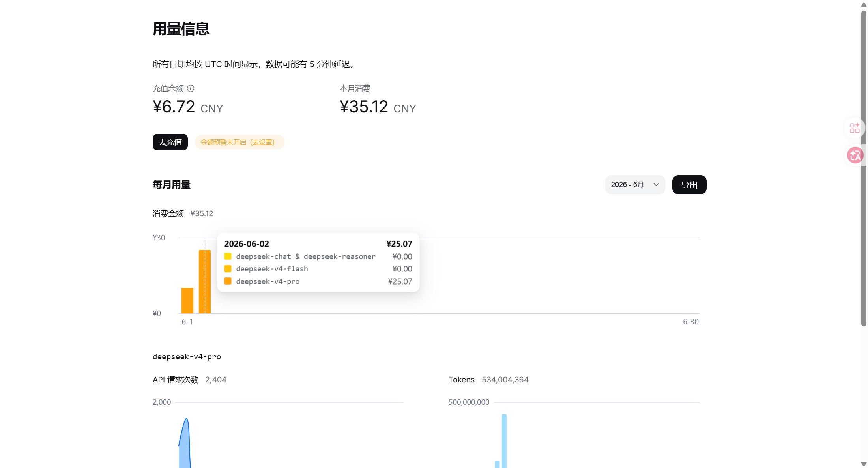Image resolution: width=868 pixels, height=468 pixels.
Task: Click the 2026-06-02 tooltip date
Action: [247, 244]
